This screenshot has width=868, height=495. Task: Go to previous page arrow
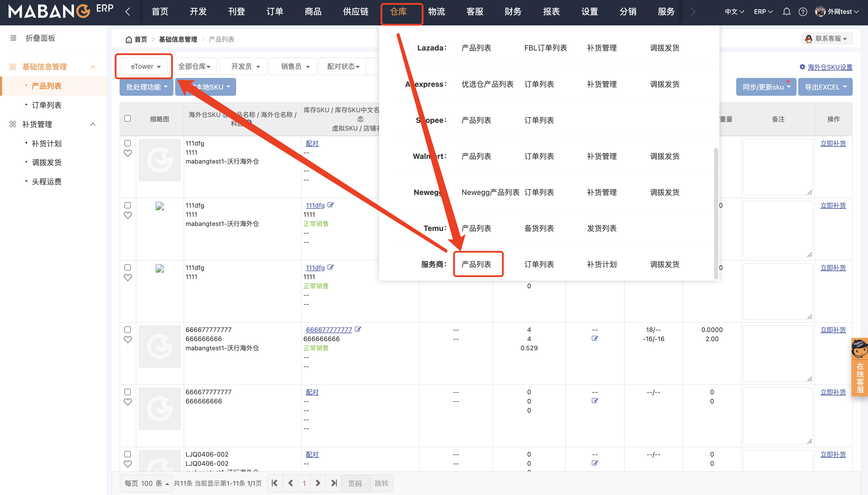[x=290, y=483]
